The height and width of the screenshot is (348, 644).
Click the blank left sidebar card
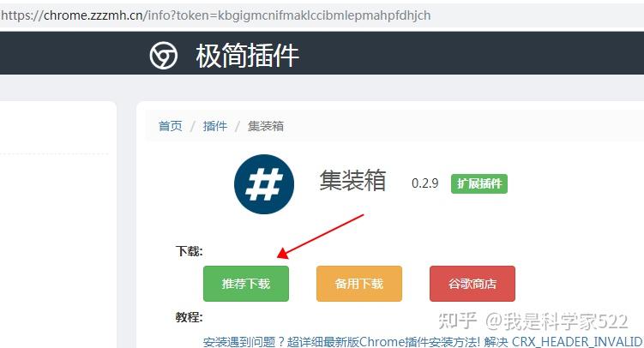[x=58, y=225]
